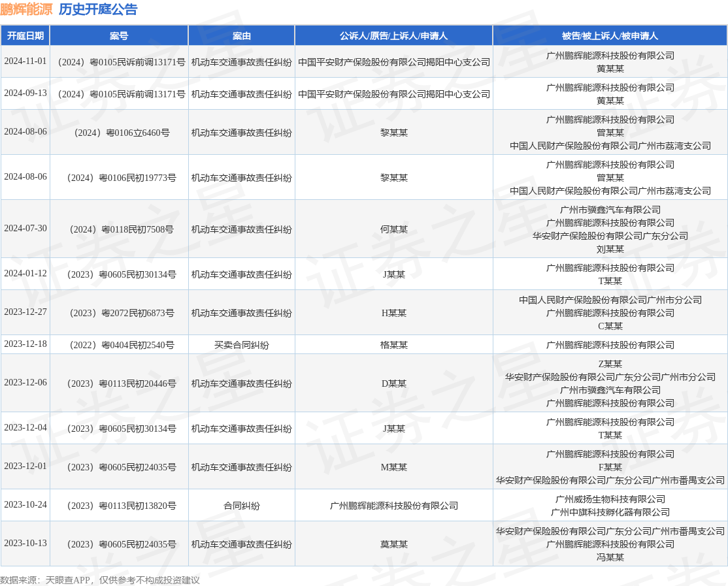Viewport: 728px width, 586px height.
Task: Click 中国人民财产保险股份有限公司广州市分公司
Action: coord(610,301)
